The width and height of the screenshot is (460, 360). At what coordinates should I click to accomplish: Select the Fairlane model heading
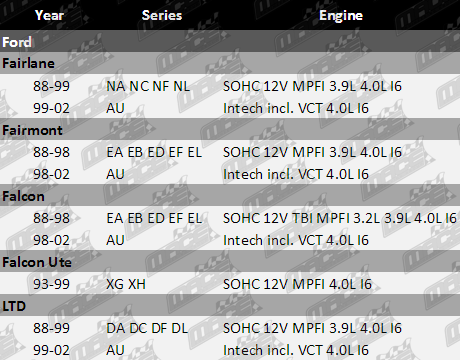[28, 63]
